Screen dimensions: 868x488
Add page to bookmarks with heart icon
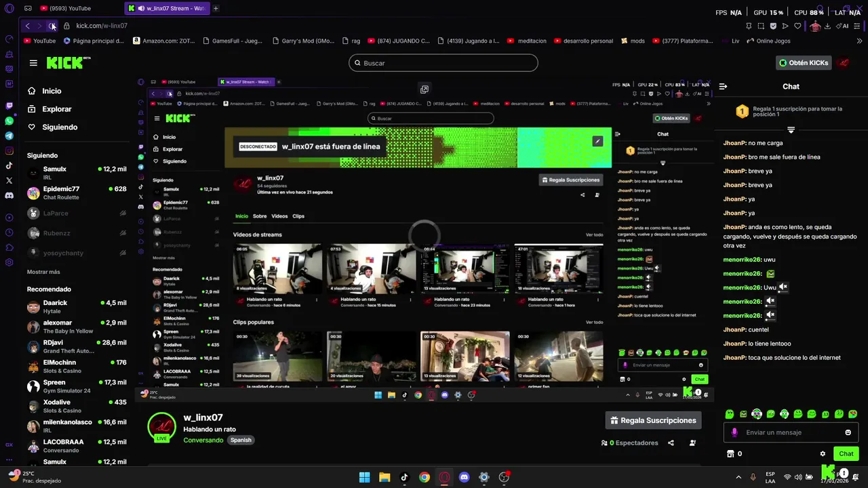pyautogui.click(x=797, y=26)
